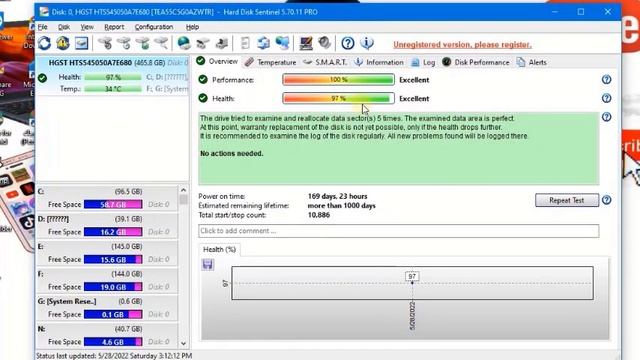The width and height of the screenshot is (640, 360).
Task: Click the Performance 100 % bar
Action: pos(338,80)
